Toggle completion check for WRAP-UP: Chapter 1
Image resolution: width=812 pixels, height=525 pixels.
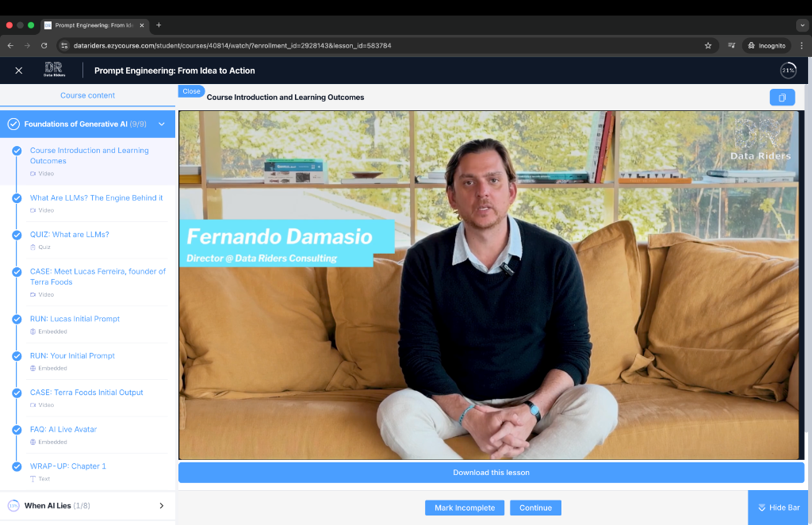[x=17, y=466]
